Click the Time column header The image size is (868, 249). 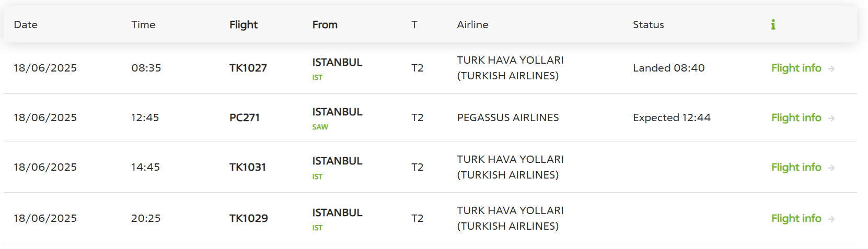(143, 25)
